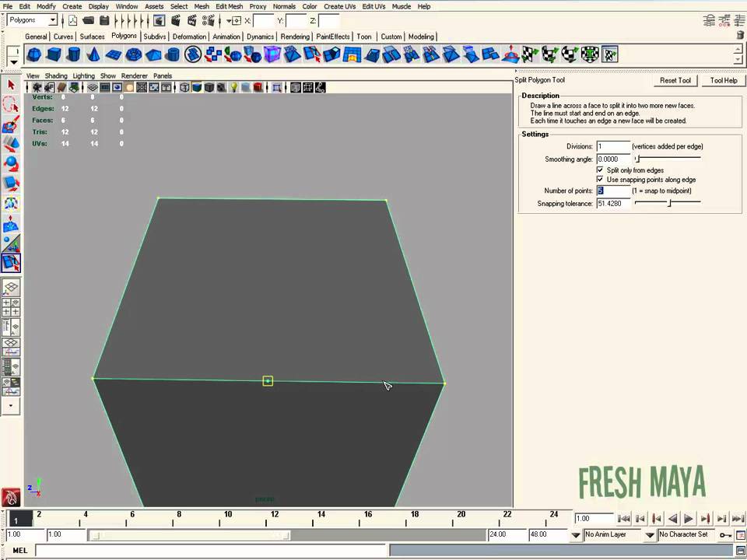
Task: Go to the end of playback range
Action: pos(738,519)
